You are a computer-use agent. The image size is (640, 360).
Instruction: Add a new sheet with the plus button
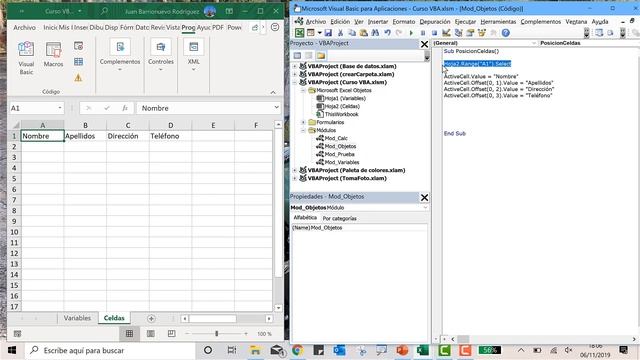tap(151, 318)
